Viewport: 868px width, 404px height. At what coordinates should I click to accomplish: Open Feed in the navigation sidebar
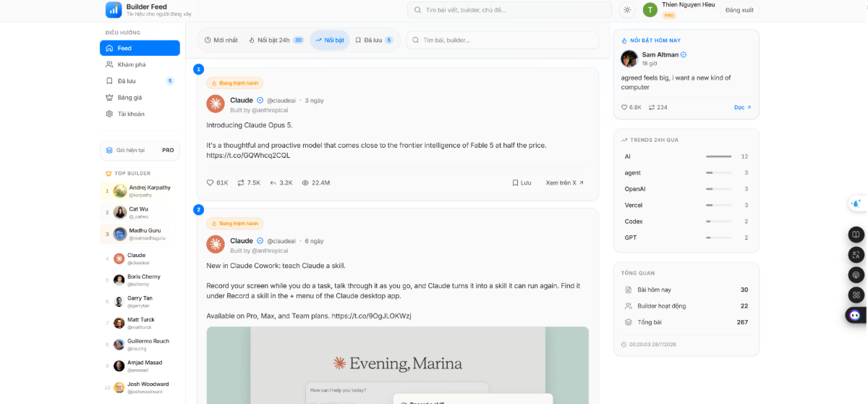coord(140,48)
